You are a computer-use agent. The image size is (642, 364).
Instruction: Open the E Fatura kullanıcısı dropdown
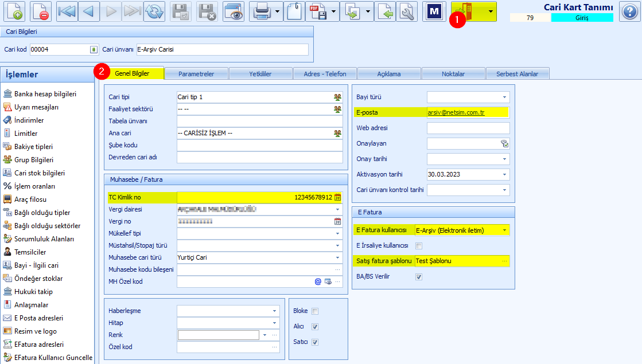click(x=504, y=230)
